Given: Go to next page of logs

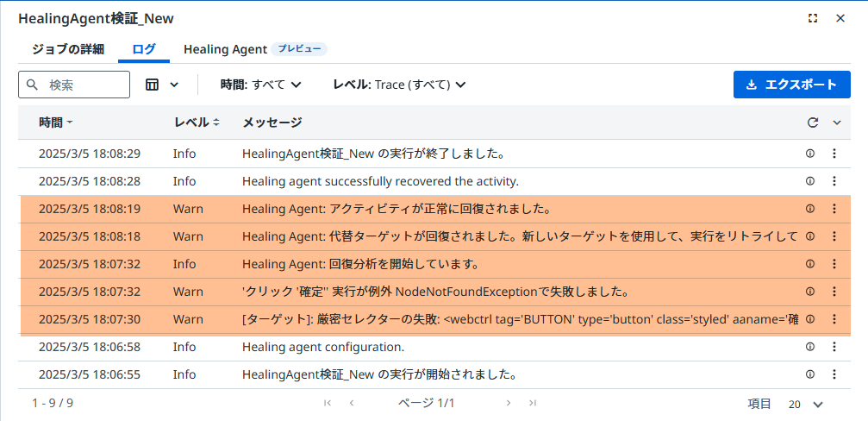Looking at the screenshot, I should pyautogui.click(x=509, y=403).
